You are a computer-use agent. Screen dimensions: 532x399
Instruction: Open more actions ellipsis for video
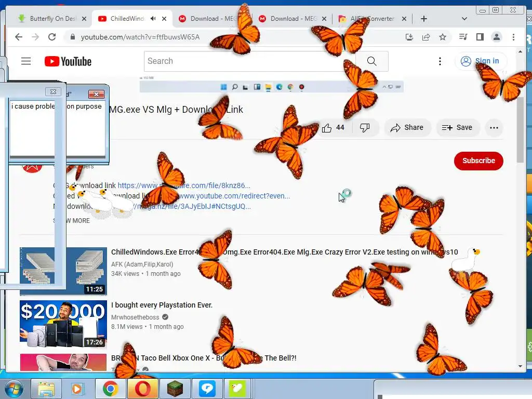(494, 128)
